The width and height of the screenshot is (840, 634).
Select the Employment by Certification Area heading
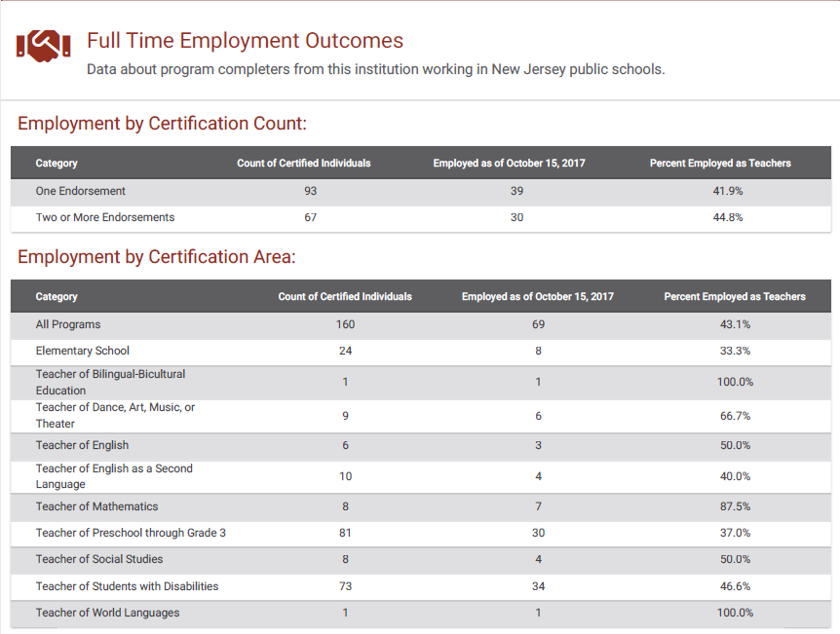point(156,257)
